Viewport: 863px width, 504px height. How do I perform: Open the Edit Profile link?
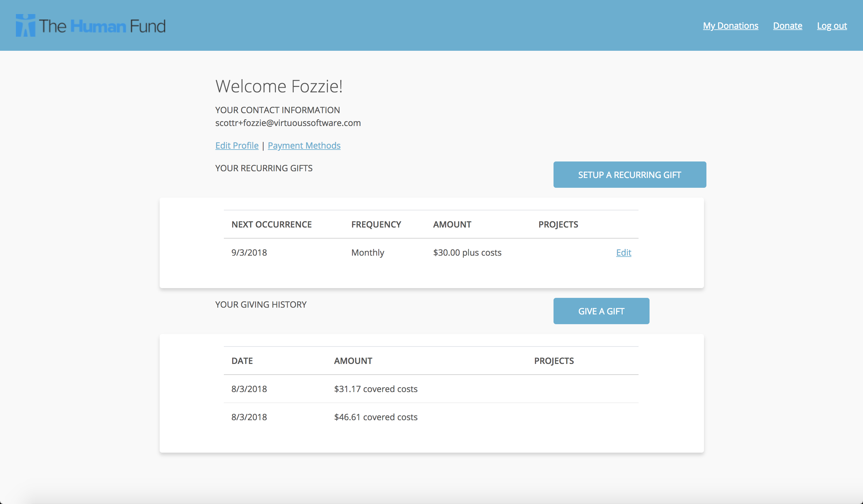tap(237, 146)
